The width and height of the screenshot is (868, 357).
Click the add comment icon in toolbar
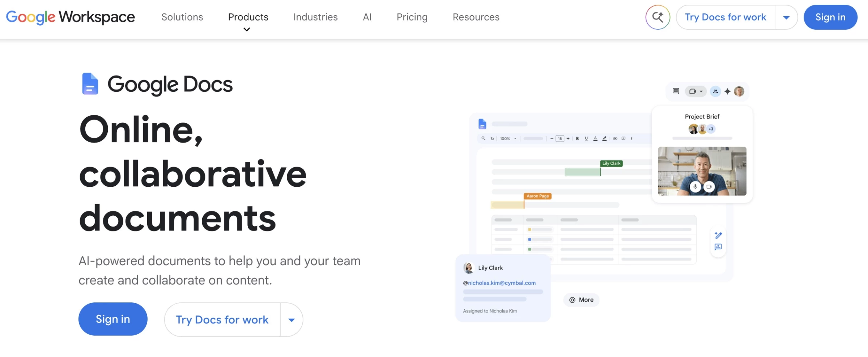coord(624,138)
